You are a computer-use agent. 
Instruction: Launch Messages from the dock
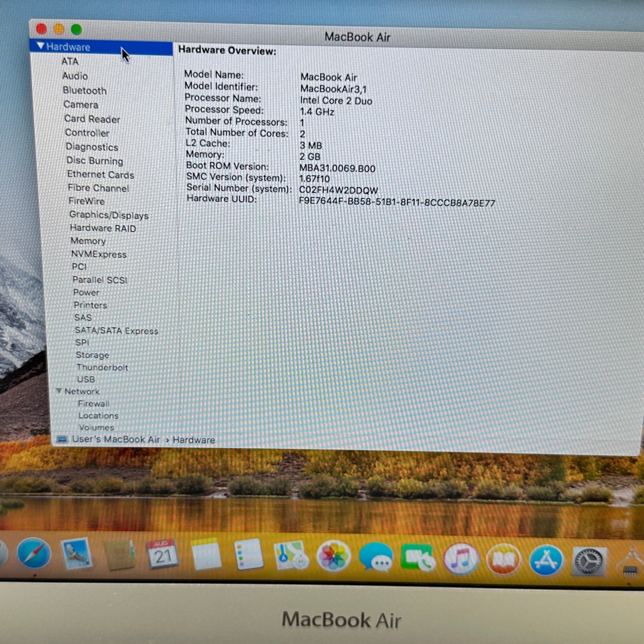[376, 557]
